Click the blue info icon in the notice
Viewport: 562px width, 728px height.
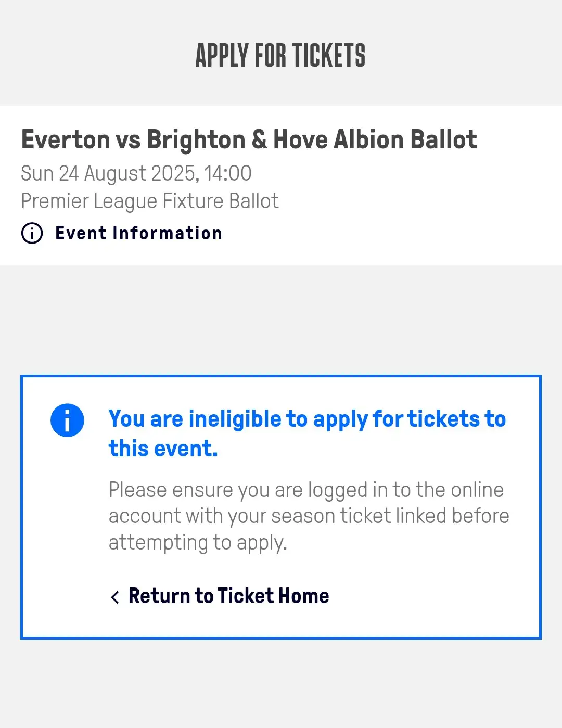(67, 420)
